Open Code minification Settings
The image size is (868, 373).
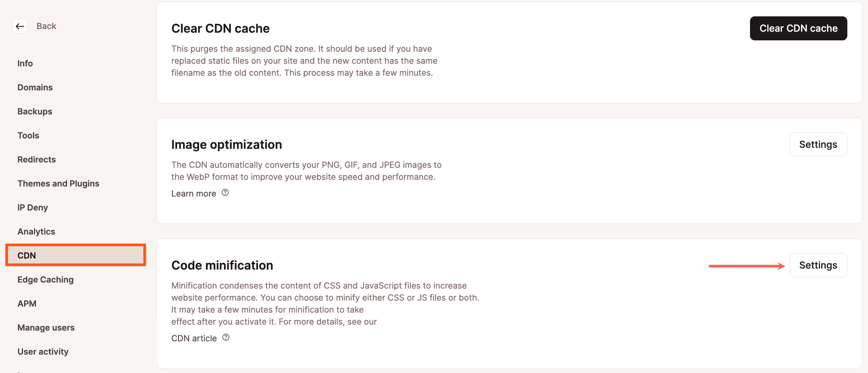(x=818, y=265)
